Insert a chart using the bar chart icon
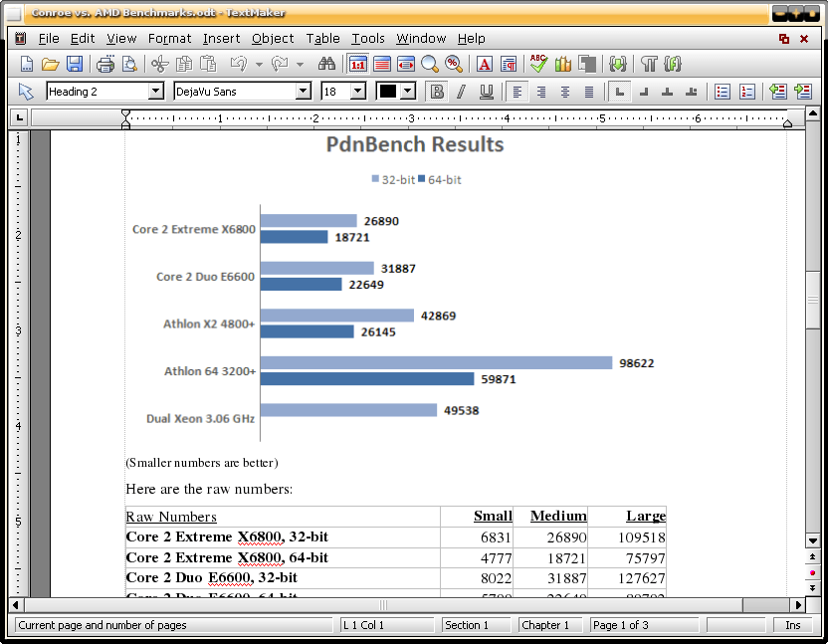The width and height of the screenshot is (828, 644). point(563,65)
